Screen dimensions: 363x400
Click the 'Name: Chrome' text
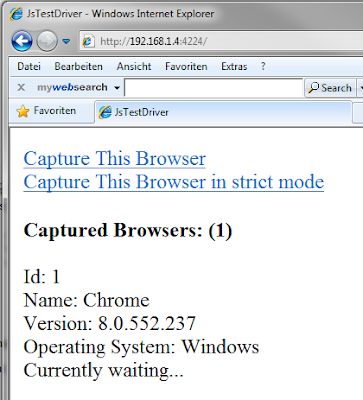(x=86, y=300)
